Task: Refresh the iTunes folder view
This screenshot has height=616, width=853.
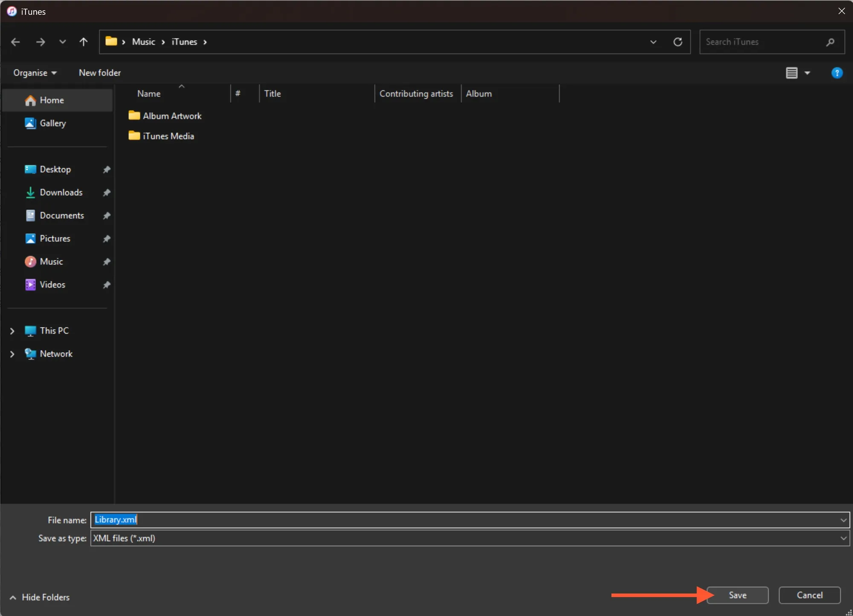Action: [678, 42]
